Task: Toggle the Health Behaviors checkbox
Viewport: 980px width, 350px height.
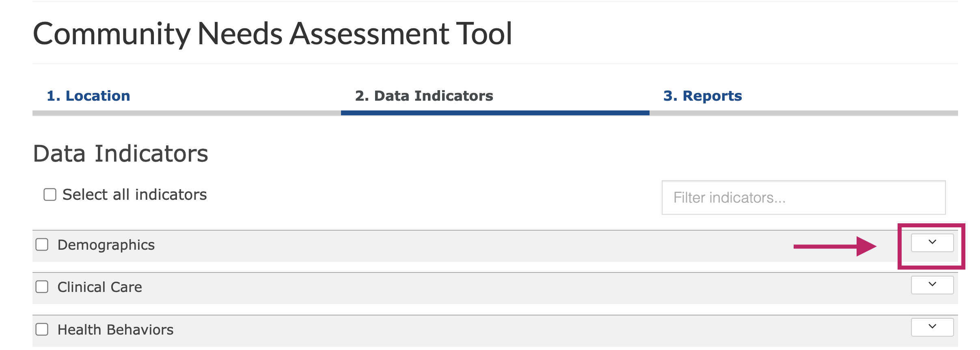Action: click(x=42, y=329)
